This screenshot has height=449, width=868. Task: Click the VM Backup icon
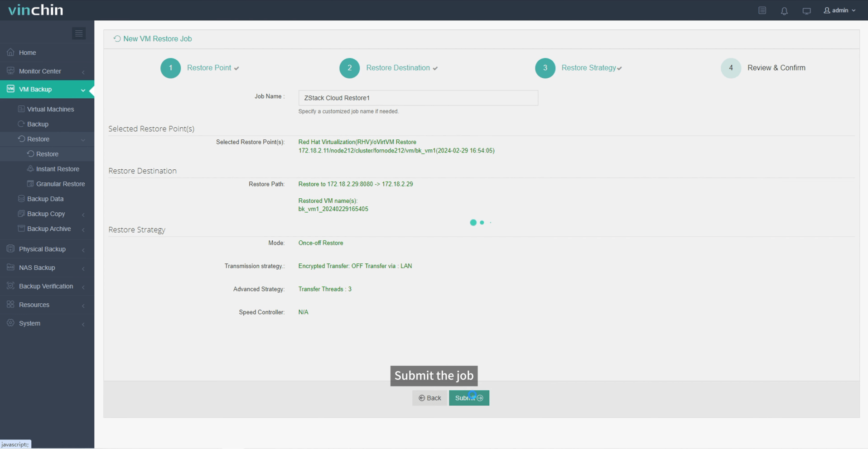click(10, 89)
